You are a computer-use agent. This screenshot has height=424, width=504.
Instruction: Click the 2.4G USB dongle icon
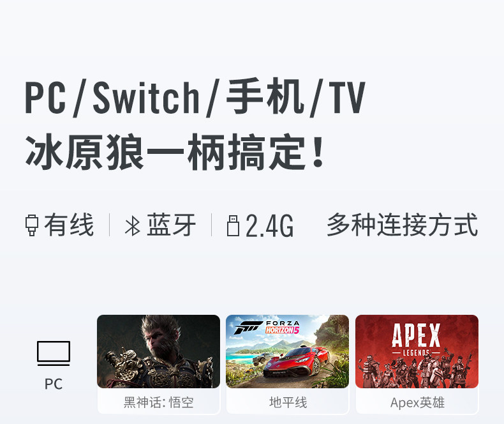[233, 225]
